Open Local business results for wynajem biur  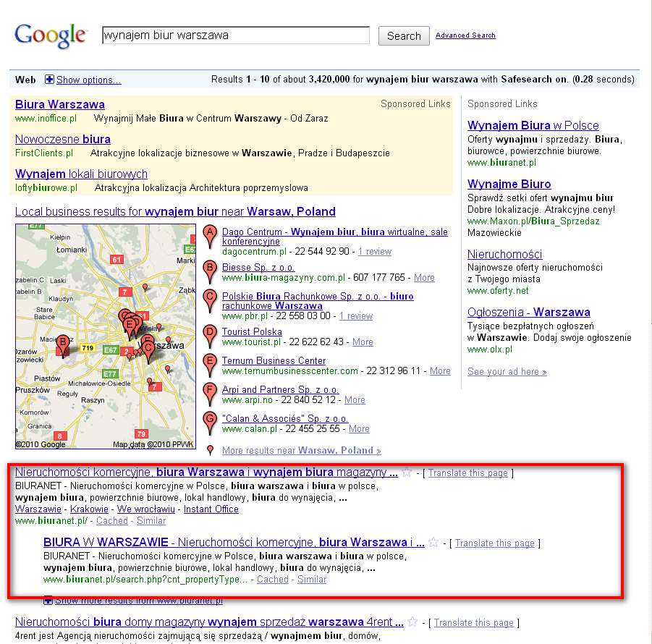(175, 211)
